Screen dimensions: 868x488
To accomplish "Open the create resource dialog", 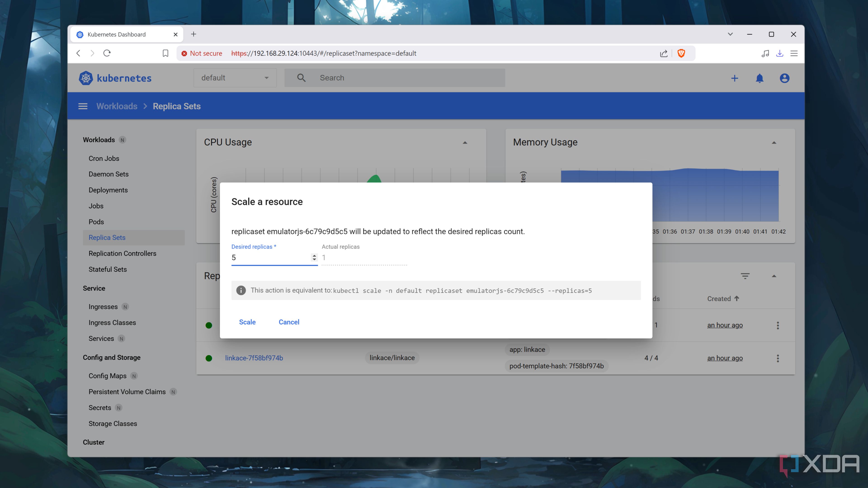I will [735, 78].
